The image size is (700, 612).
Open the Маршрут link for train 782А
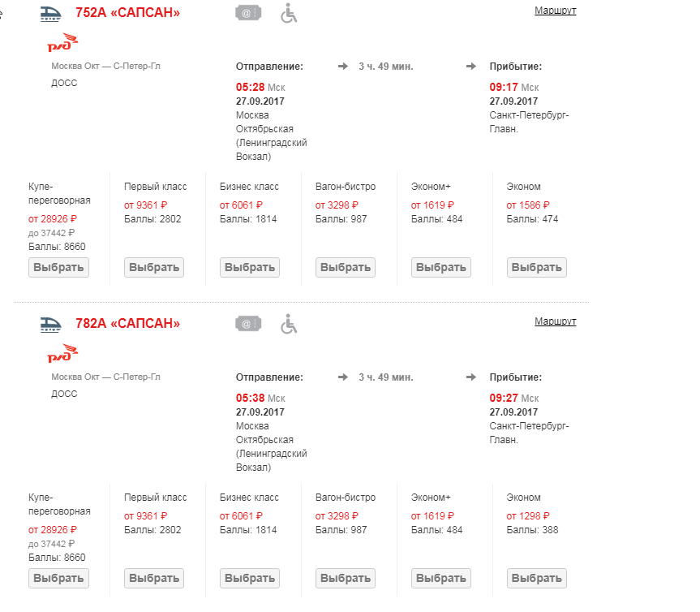coord(555,321)
